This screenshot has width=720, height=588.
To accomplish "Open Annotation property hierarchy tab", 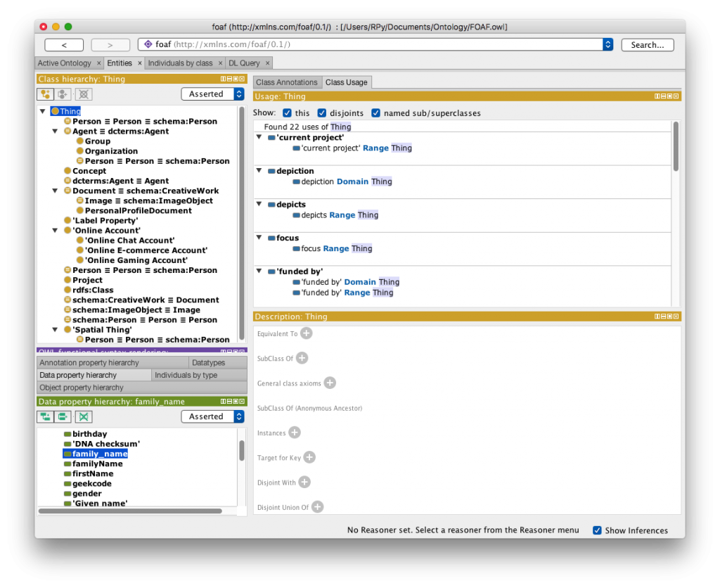I will coord(112,362).
